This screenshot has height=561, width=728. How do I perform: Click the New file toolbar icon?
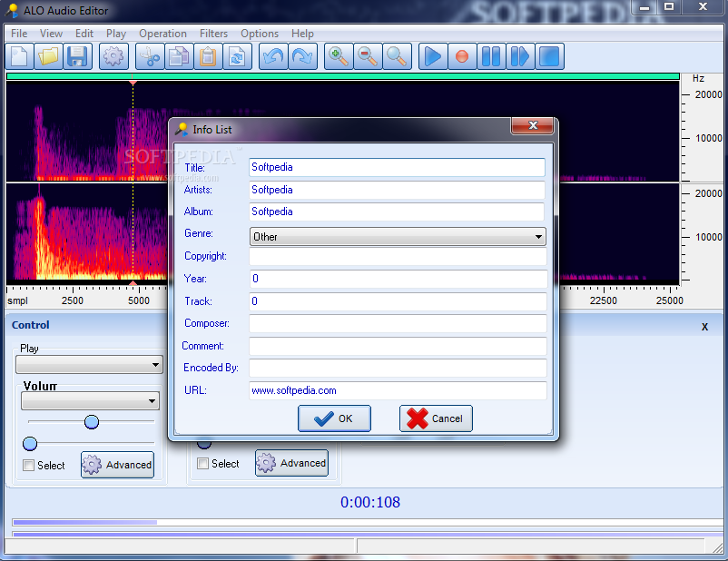[x=19, y=56]
